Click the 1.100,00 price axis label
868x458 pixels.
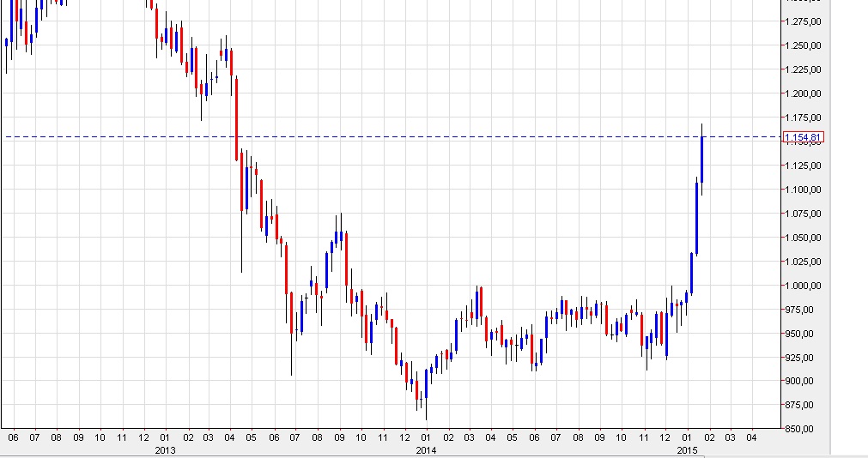804,190
